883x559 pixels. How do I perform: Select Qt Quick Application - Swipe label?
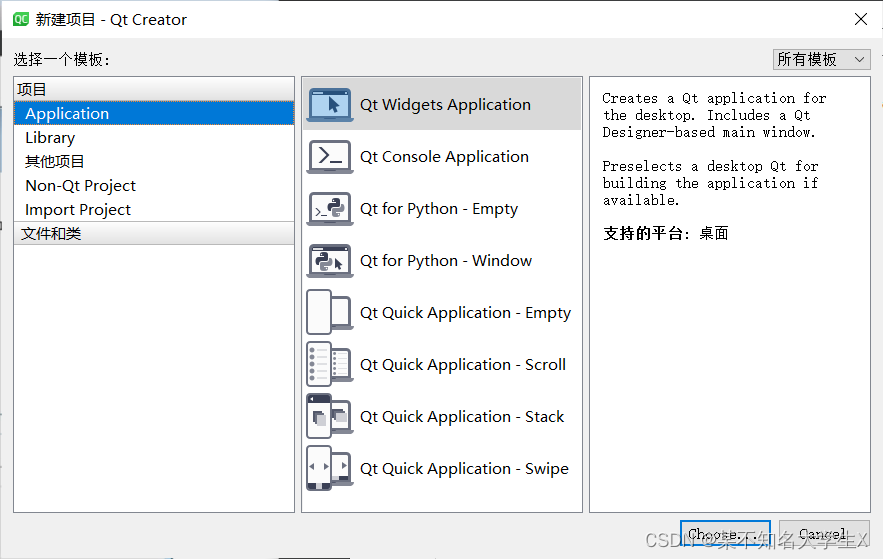464,468
